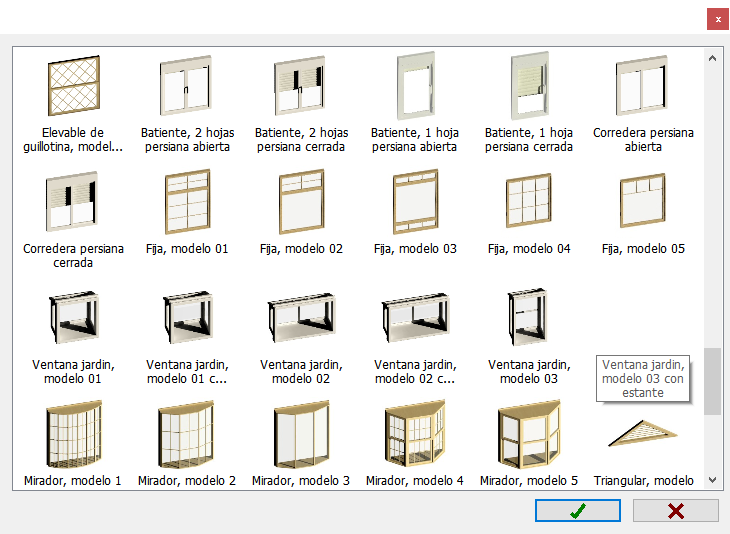Pick the Fija, modelo 05 window icon
The width and height of the screenshot is (730, 534).
click(x=643, y=200)
